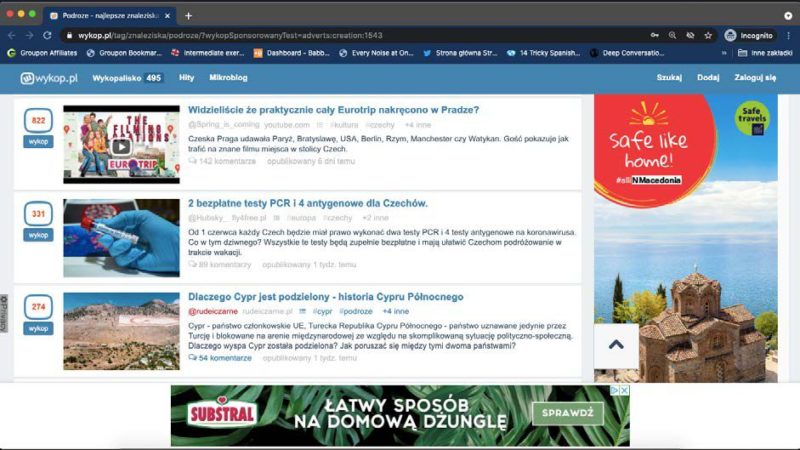Go to the Mikroblog tab
The image size is (800, 450).
[228, 77]
